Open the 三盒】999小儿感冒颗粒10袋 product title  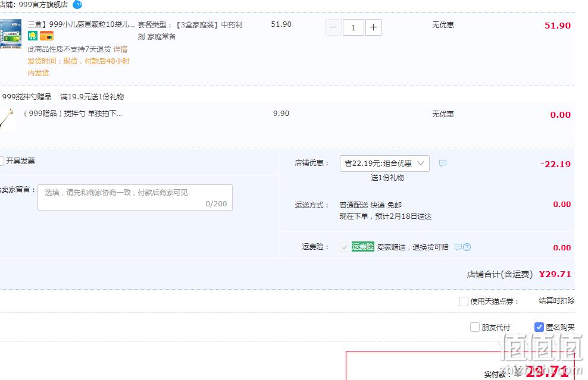point(82,24)
